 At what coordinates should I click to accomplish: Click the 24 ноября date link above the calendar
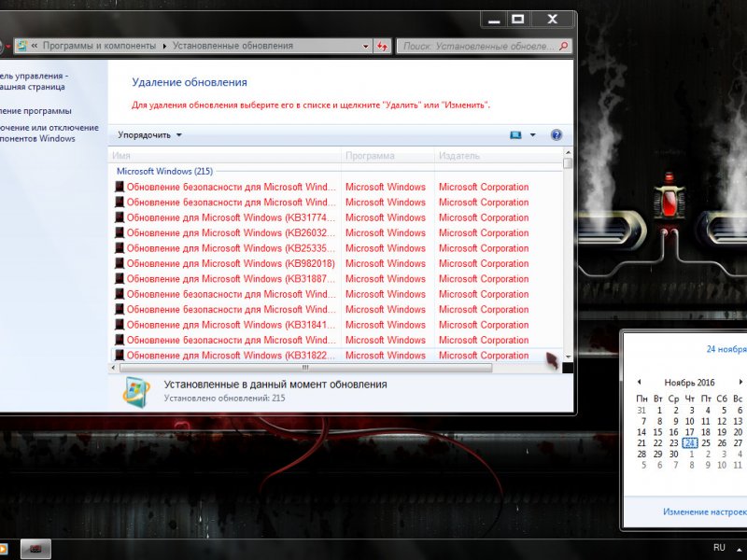point(726,349)
